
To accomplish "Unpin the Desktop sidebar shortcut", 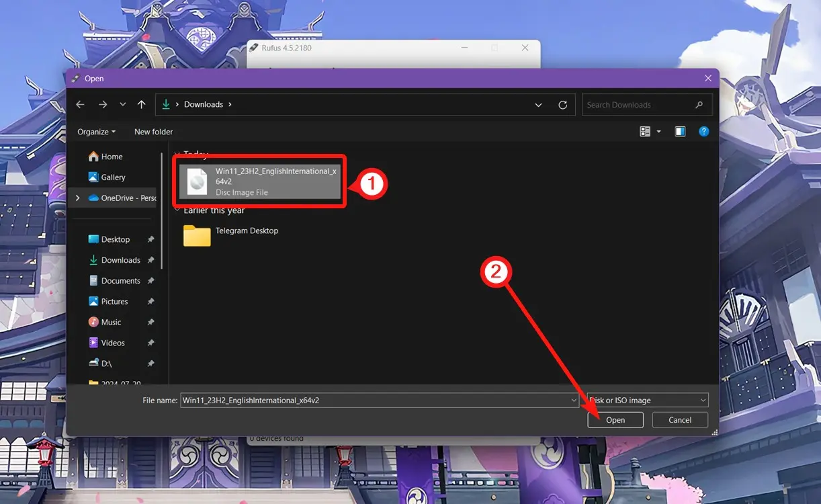I will tap(150, 239).
